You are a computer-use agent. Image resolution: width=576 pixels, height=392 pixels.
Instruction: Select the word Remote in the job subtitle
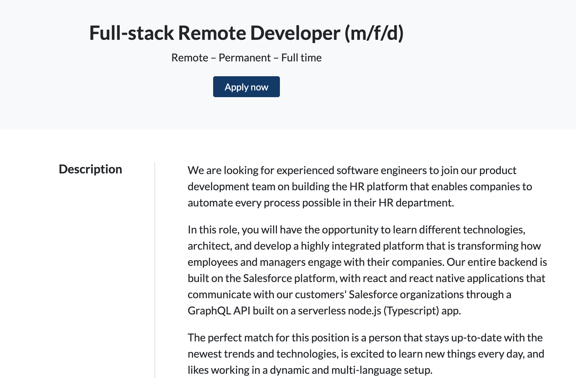tap(190, 58)
